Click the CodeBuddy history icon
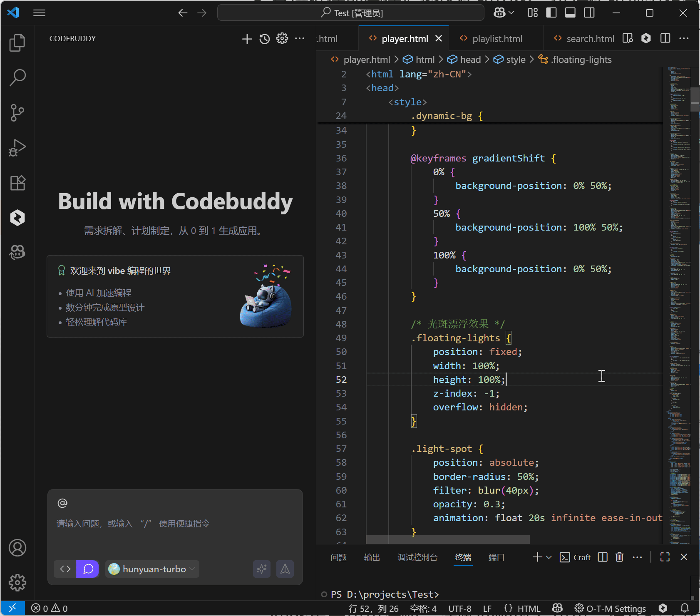The height and width of the screenshot is (616, 700). (x=265, y=39)
